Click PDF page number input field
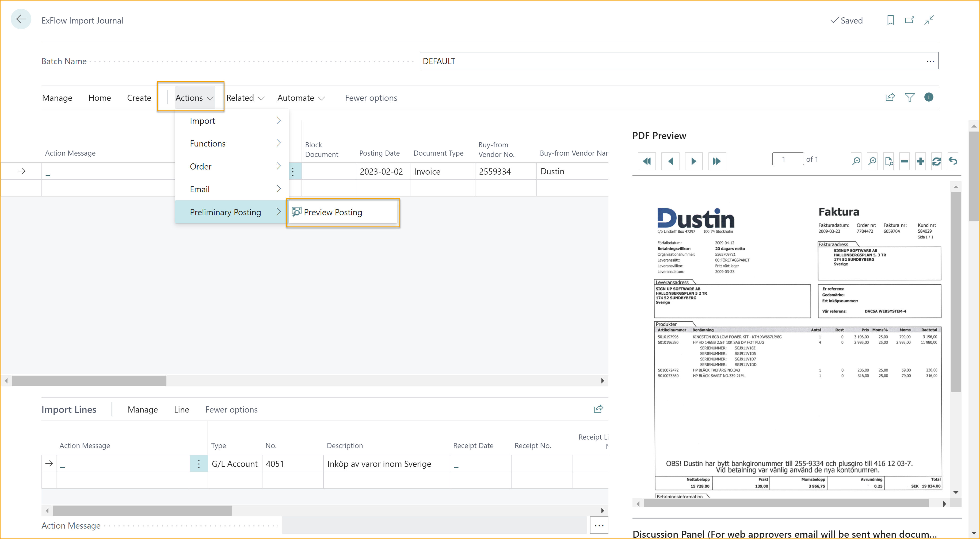Viewport: 980px width, 539px height. (x=787, y=159)
